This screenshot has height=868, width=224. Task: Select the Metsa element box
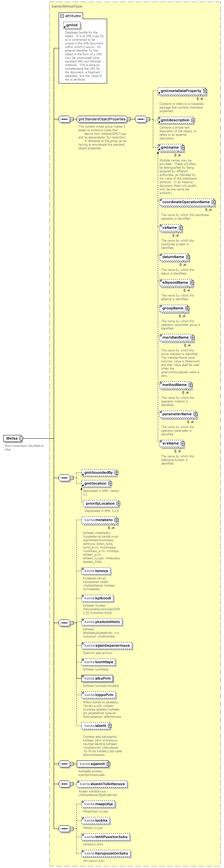12,438
